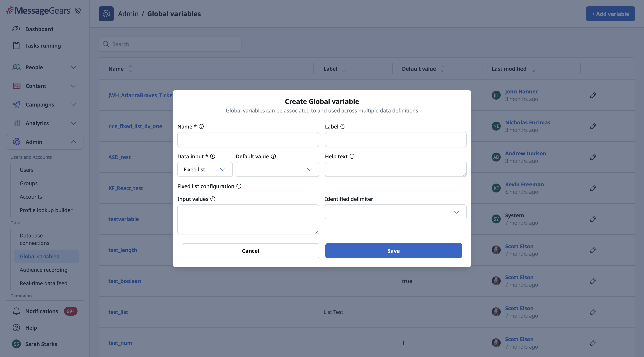
Task: Click edit pencil for test_boolean row
Action: tap(593, 281)
